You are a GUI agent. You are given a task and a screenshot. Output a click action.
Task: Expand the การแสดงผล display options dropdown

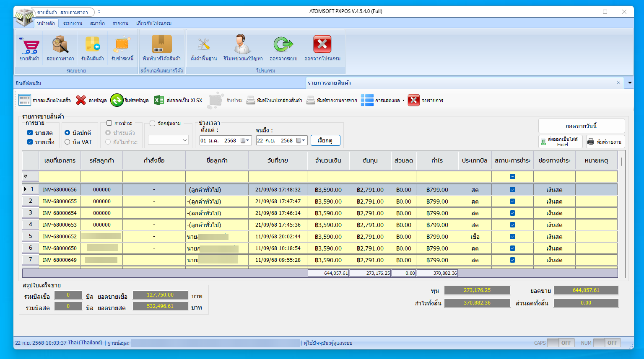(x=402, y=100)
